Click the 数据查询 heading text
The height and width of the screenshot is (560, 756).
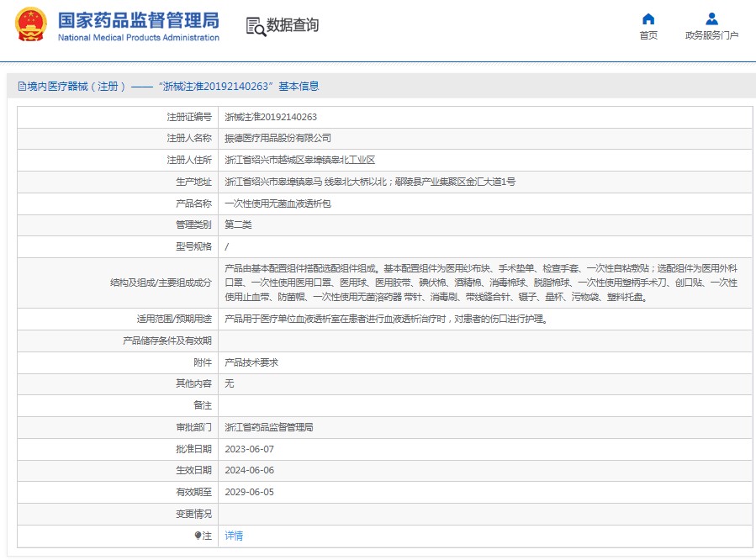tap(293, 25)
